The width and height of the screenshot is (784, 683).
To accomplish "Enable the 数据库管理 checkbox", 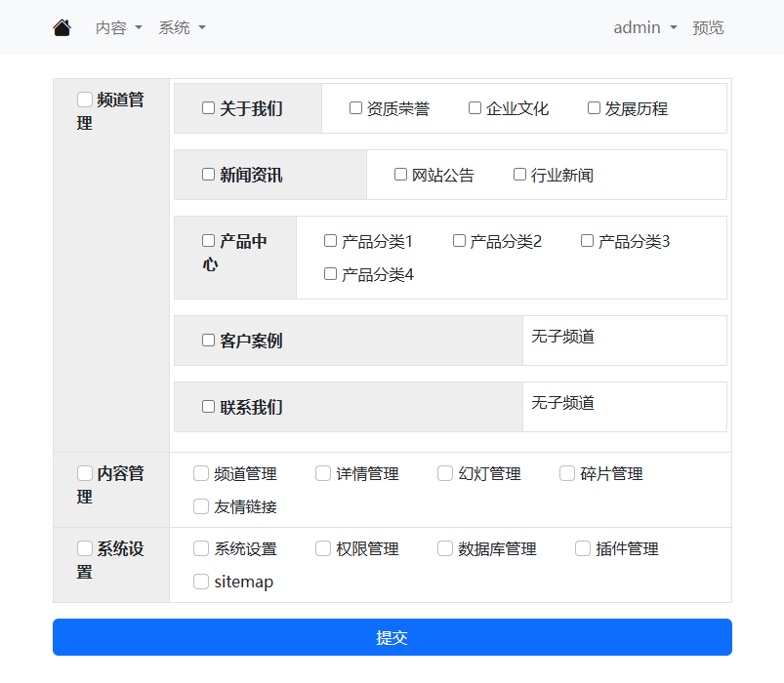I will click(444, 548).
